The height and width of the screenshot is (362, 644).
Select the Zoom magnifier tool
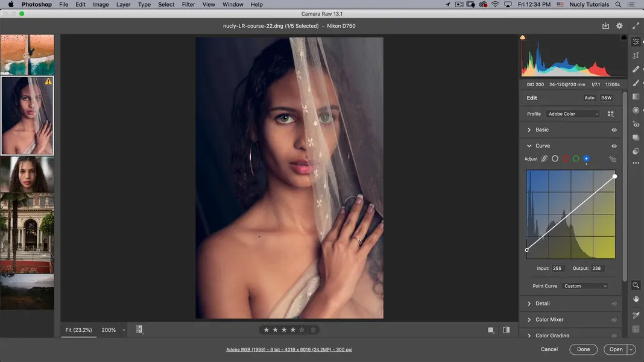[x=636, y=285]
